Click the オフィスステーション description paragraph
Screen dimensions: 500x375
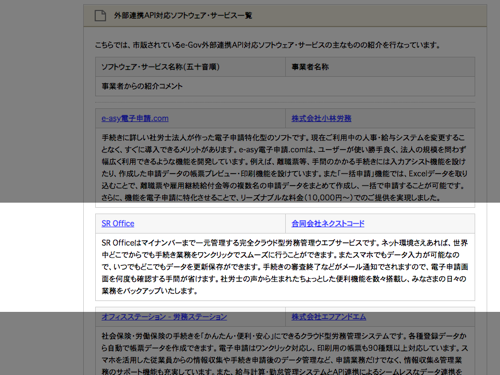coord(285,353)
